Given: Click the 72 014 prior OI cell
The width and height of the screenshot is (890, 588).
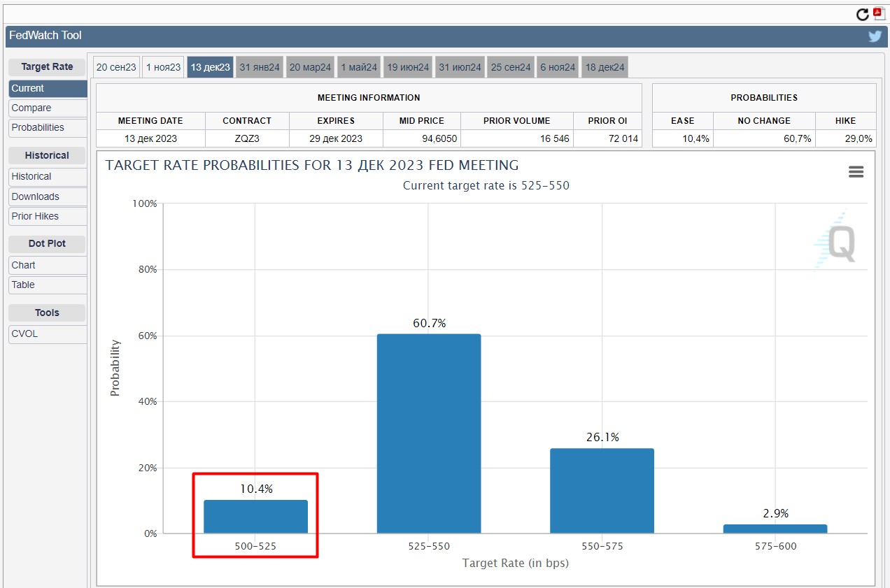Looking at the screenshot, I should tap(607, 138).
